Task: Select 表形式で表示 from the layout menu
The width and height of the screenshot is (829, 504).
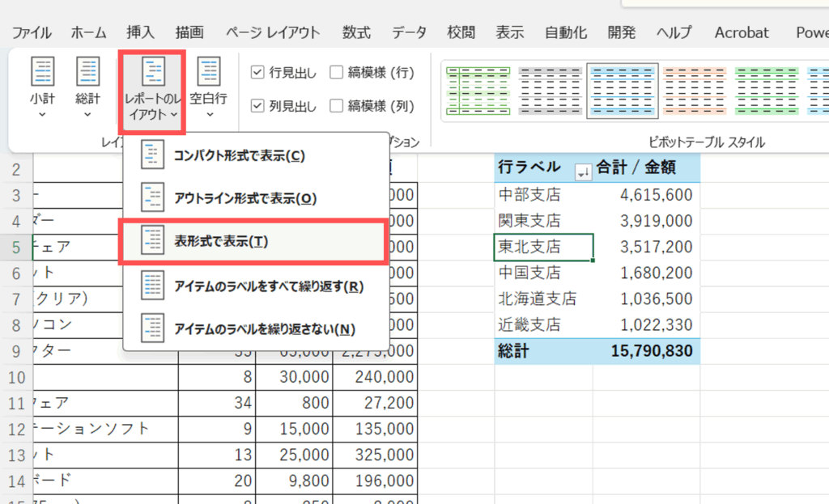Action: (222, 242)
